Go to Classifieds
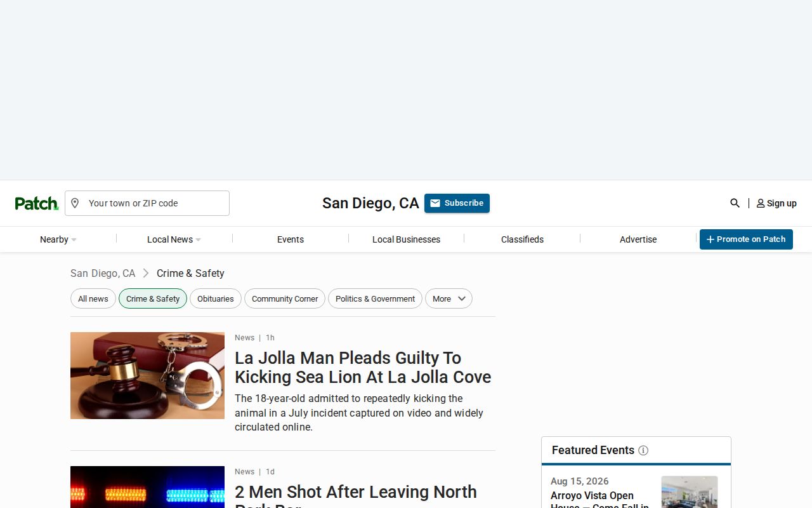Image resolution: width=812 pixels, height=508 pixels. [522, 239]
